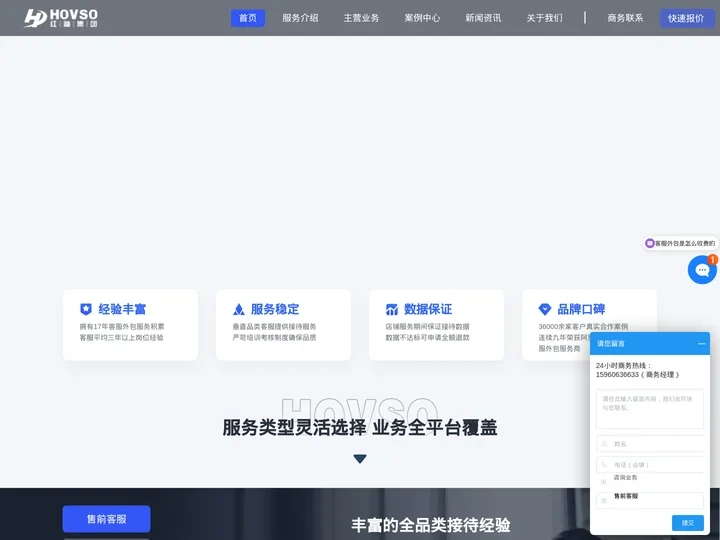Go to 首页 in navigation

(248, 18)
